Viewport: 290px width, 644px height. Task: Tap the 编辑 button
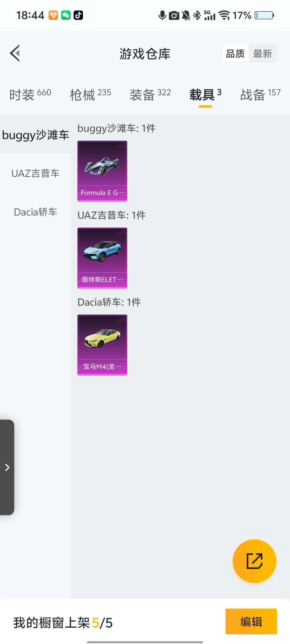tap(251, 621)
